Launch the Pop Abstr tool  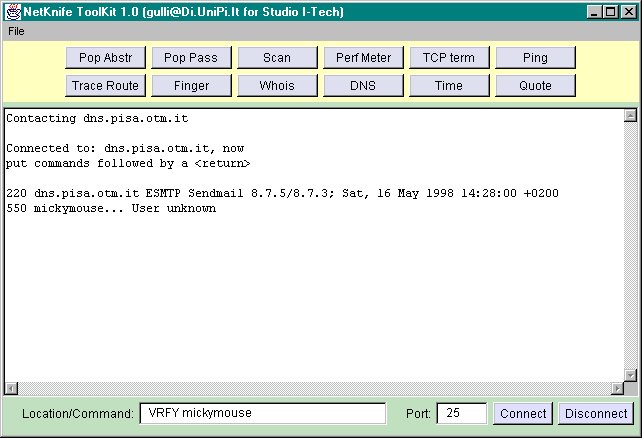[x=105, y=58]
